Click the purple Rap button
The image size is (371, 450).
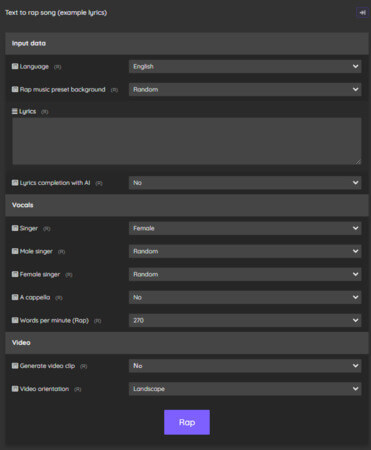187,422
